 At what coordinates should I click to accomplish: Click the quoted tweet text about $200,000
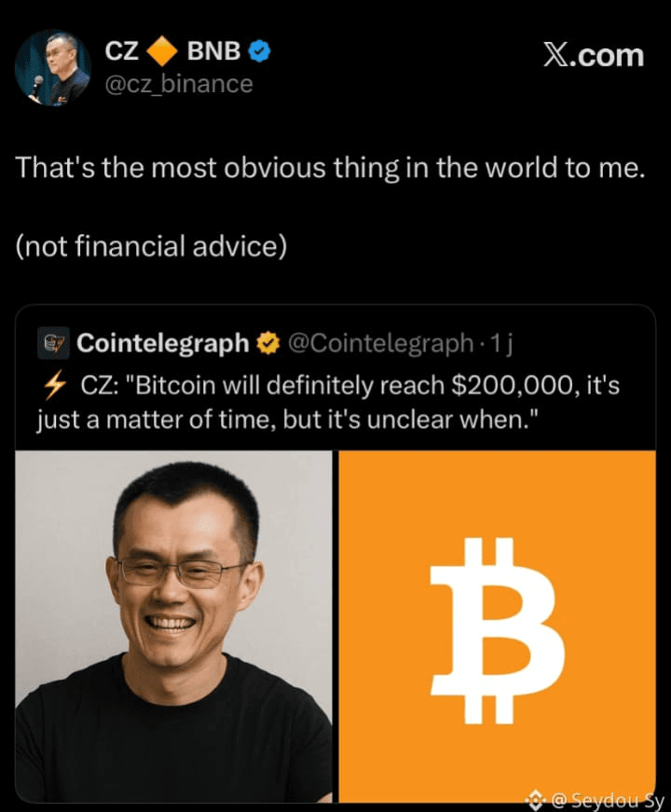[x=328, y=403]
